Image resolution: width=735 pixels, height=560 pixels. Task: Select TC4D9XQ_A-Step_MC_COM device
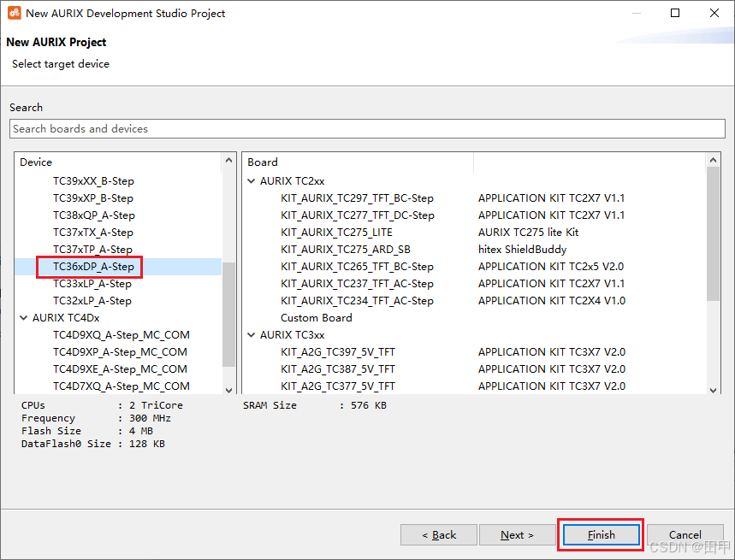click(x=121, y=335)
